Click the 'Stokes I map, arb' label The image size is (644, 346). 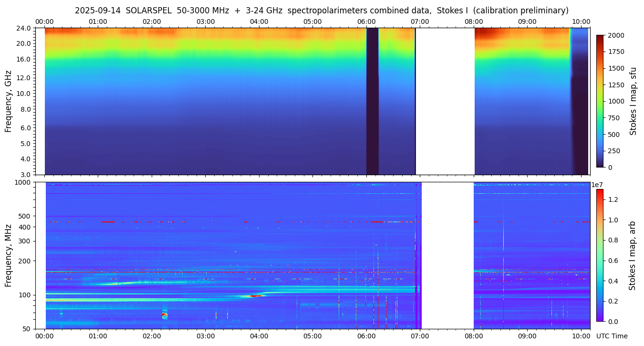point(633,255)
